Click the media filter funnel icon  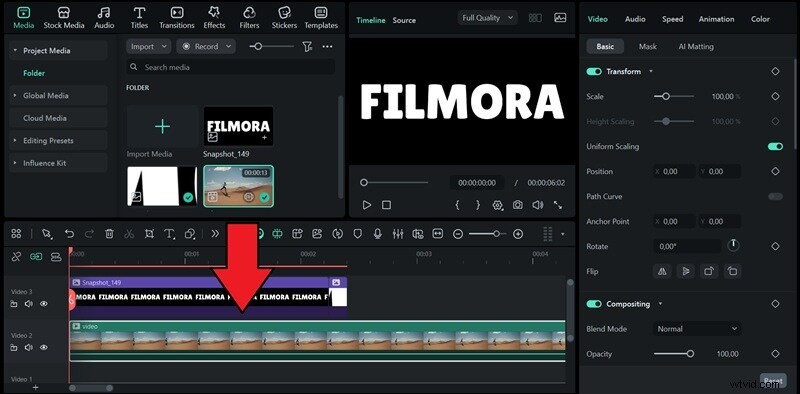pos(307,46)
